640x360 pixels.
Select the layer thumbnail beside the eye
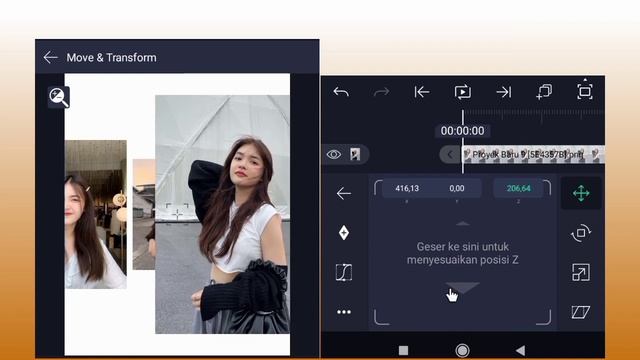355,154
